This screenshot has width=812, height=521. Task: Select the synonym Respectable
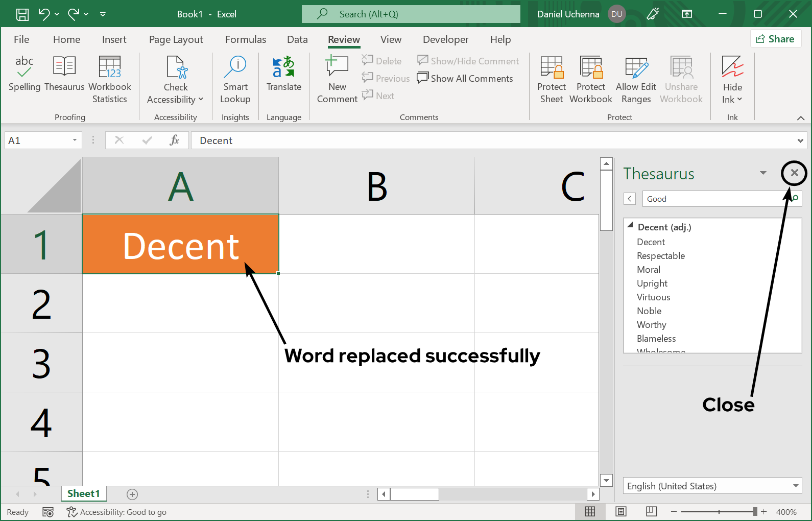pos(660,255)
